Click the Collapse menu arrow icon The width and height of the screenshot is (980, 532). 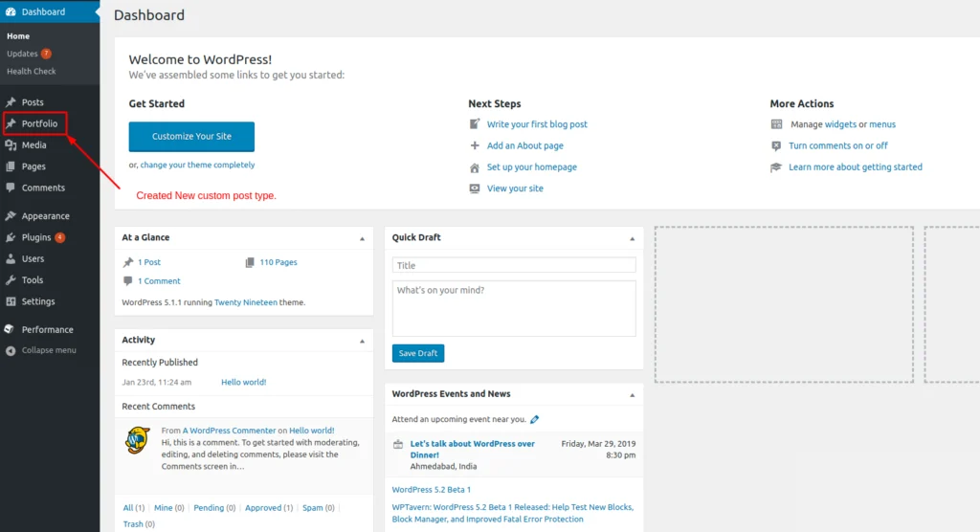pos(11,351)
